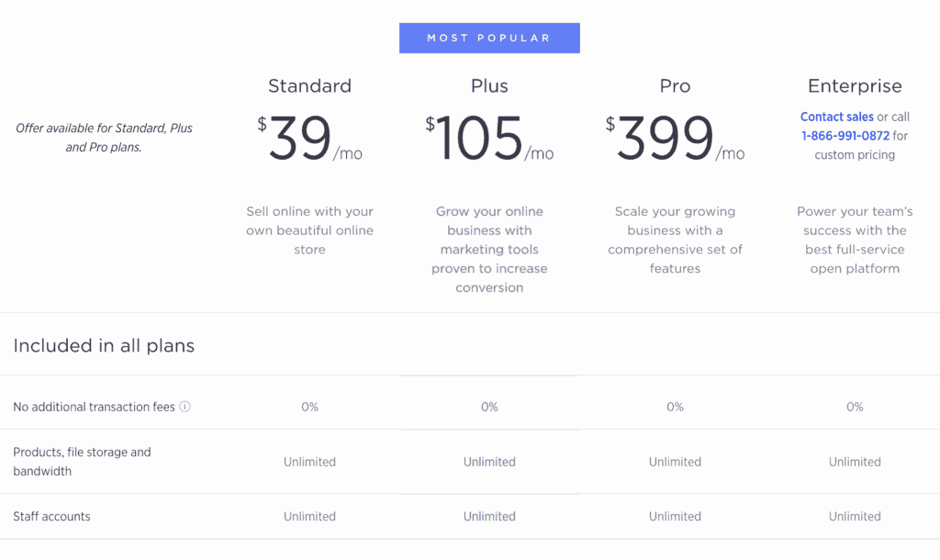The image size is (940, 560).
Task: Click the Enterprise plan description text
Action: pos(855,240)
